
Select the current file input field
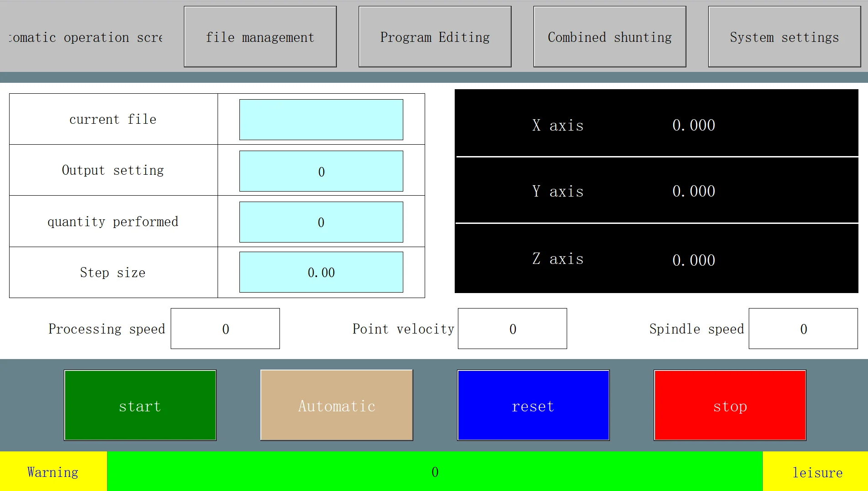coord(321,120)
